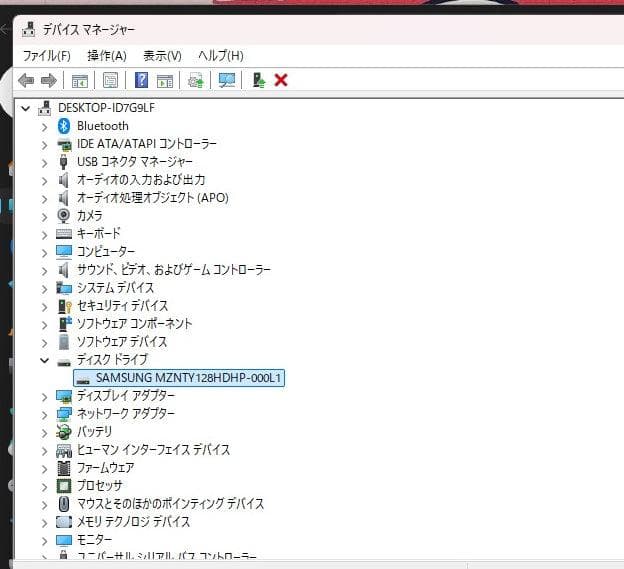624x569 pixels.
Task: Click the red X Uninstall device icon
Action: pos(281,80)
